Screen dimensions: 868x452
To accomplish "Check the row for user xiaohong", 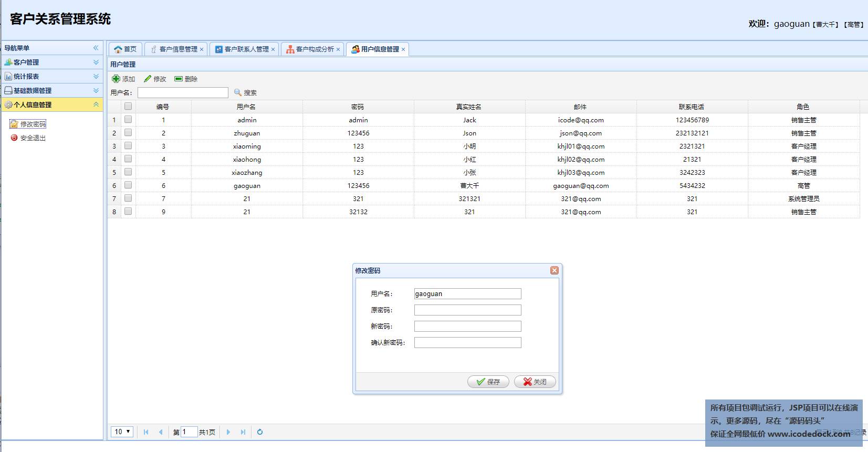I will [128, 159].
